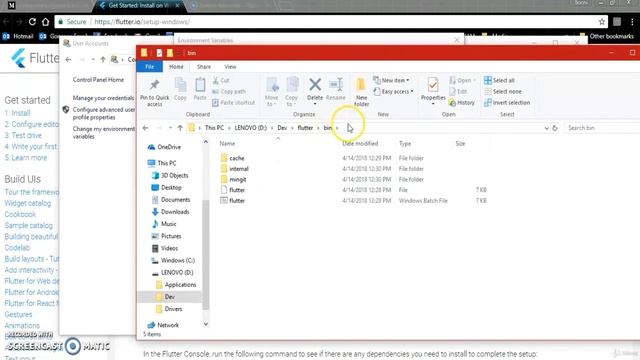Click Chrome reload page button
Viewport: 640px width, 360px height.
tap(32, 22)
